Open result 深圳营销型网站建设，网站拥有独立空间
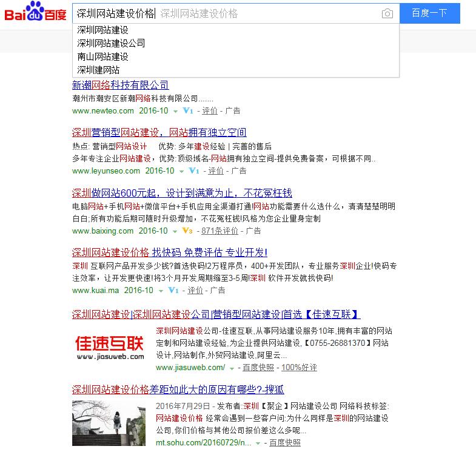476x449 pixels. coord(159,132)
